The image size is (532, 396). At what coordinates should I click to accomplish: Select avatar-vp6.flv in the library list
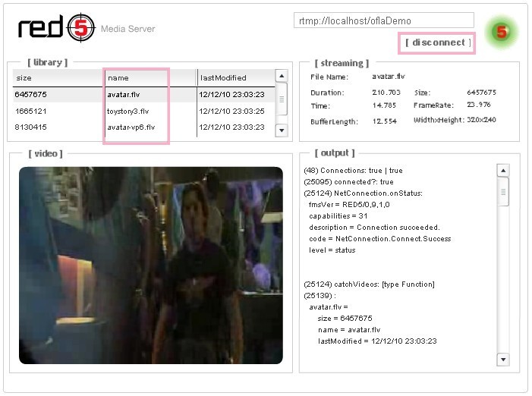point(131,127)
